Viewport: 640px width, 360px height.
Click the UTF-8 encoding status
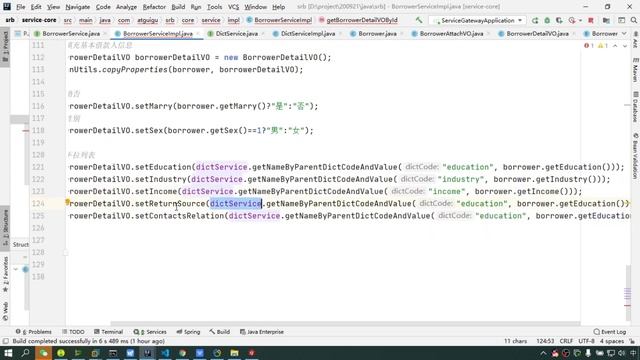[x=587, y=341]
